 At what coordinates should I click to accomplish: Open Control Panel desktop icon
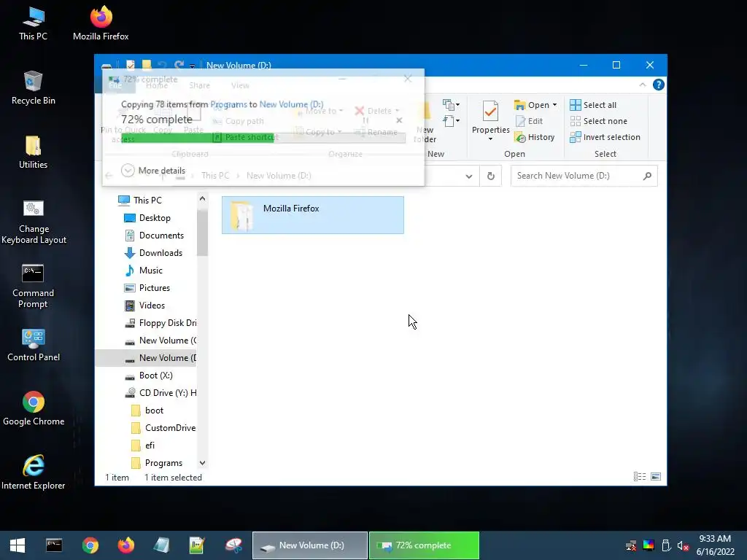coord(34,345)
